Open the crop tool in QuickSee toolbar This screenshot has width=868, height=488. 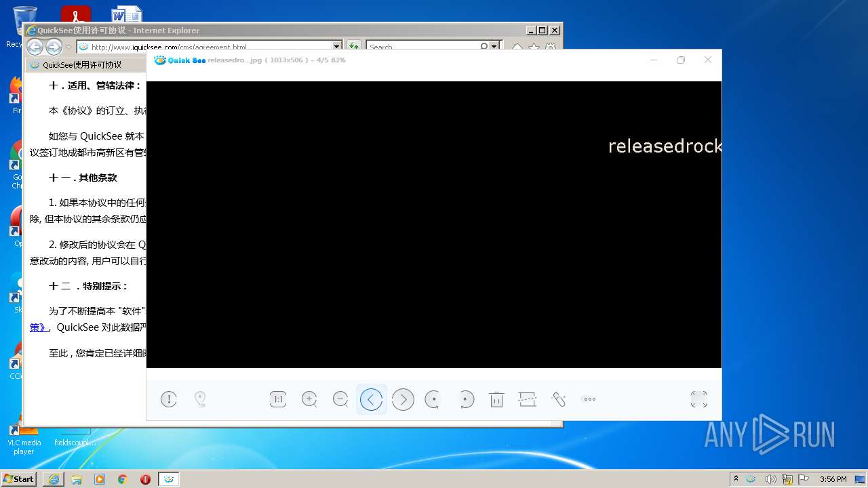point(528,399)
